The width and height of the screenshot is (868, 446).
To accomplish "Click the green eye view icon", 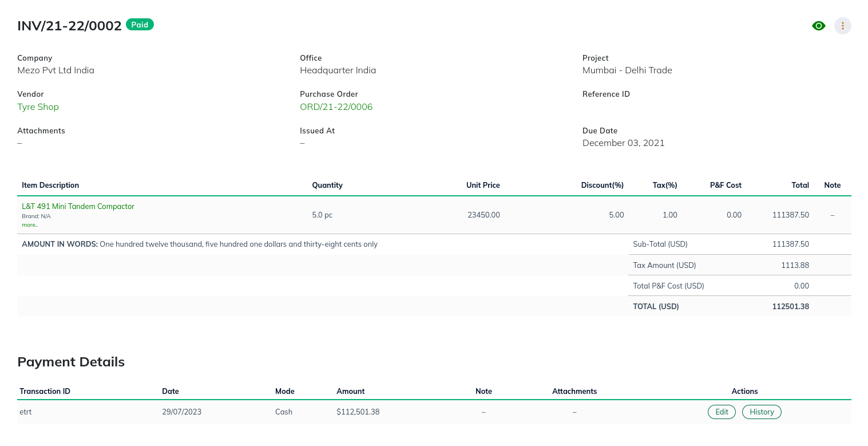I will (x=819, y=26).
